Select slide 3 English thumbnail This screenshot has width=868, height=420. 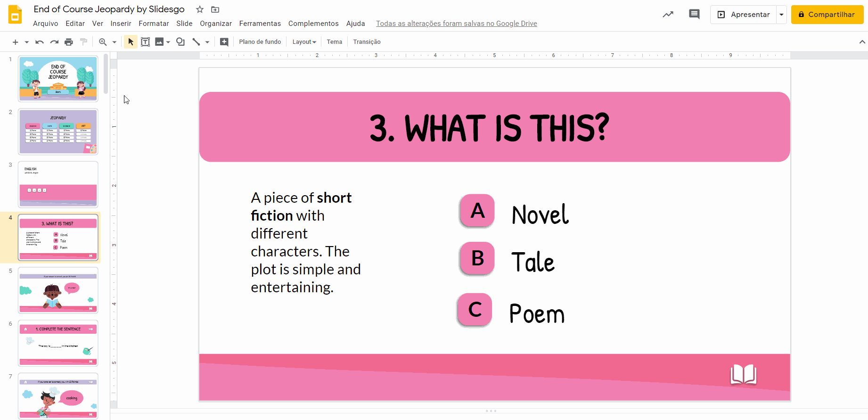[58, 184]
